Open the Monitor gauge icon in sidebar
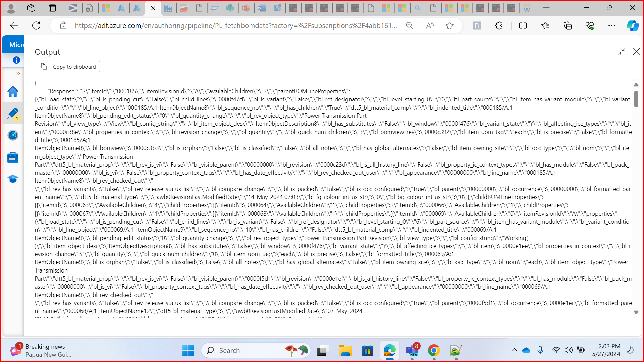 pyautogui.click(x=13, y=135)
